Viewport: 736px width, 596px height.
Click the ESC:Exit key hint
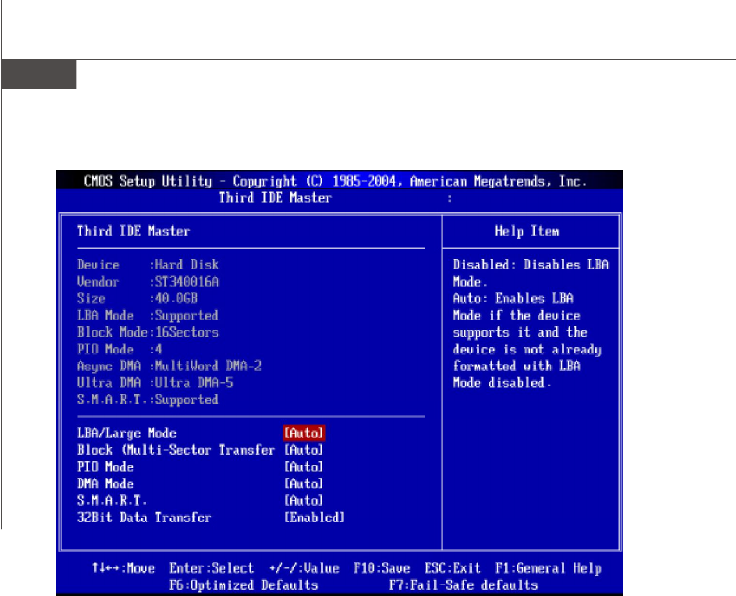pyautogui.click(x=452, y=568)
